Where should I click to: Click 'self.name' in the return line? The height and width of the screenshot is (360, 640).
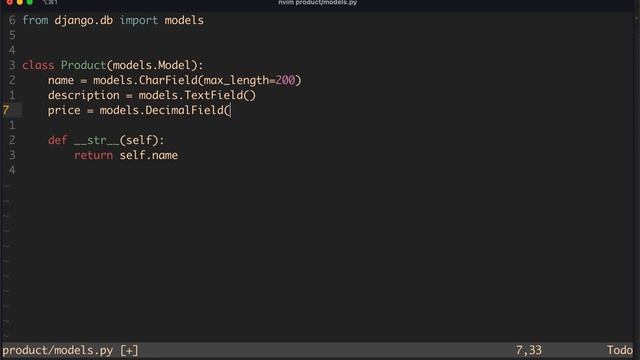click(149, 156)
